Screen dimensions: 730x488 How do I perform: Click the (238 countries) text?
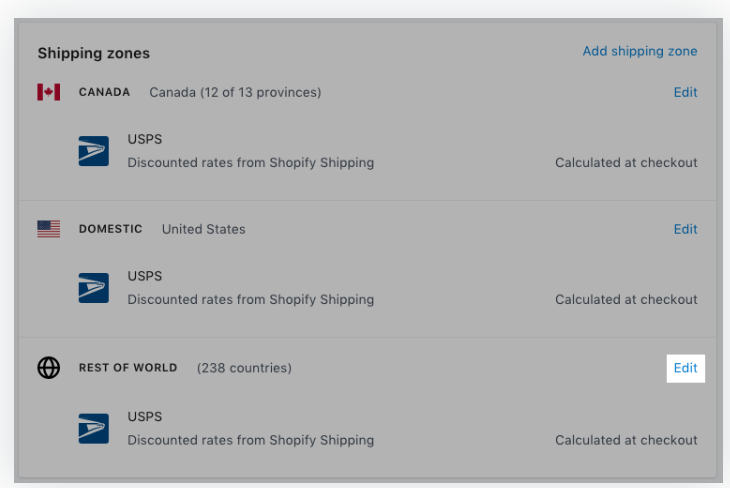(x=244, y=368)
